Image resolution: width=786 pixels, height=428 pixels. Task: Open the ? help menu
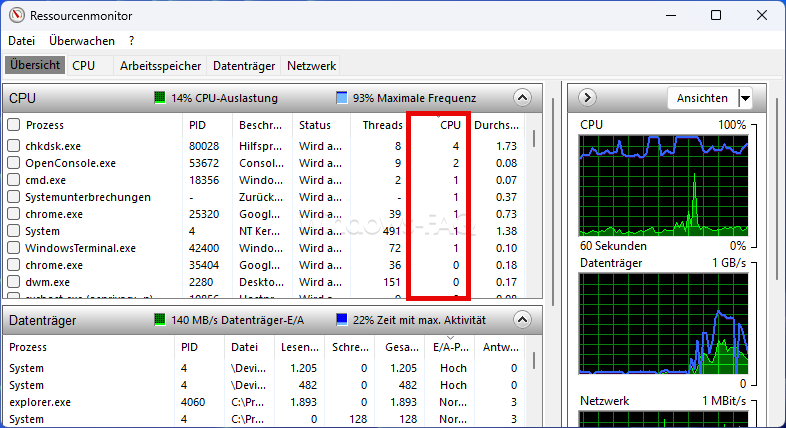[x=131, y=41]
